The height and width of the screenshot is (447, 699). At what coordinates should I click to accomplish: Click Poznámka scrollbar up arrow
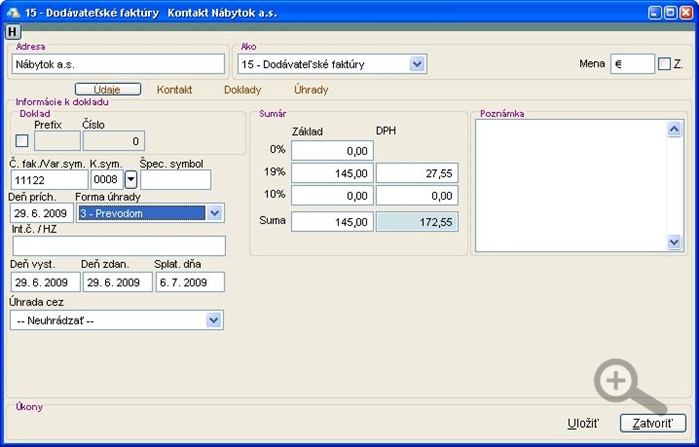click(674, 129)
